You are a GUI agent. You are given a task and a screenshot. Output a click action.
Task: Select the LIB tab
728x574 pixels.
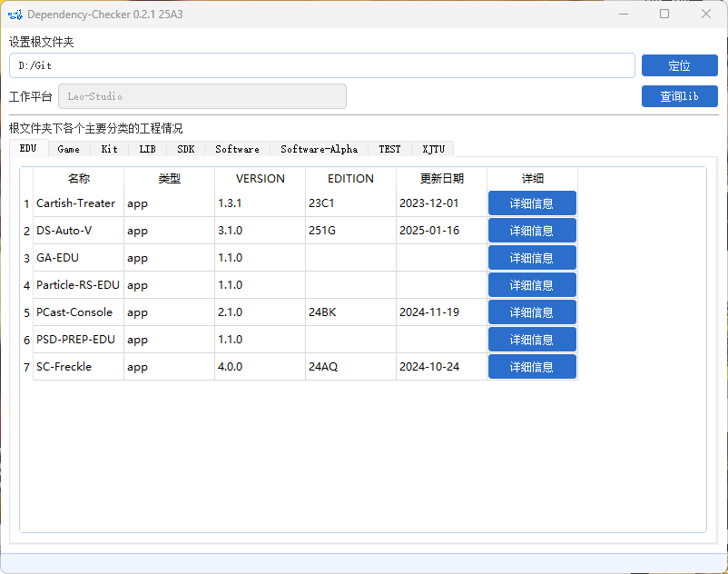(x=147, y=149)
